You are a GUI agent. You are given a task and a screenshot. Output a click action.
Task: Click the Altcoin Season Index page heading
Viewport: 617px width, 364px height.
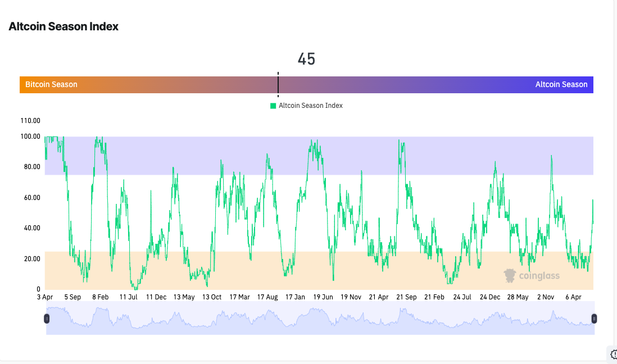63,26
